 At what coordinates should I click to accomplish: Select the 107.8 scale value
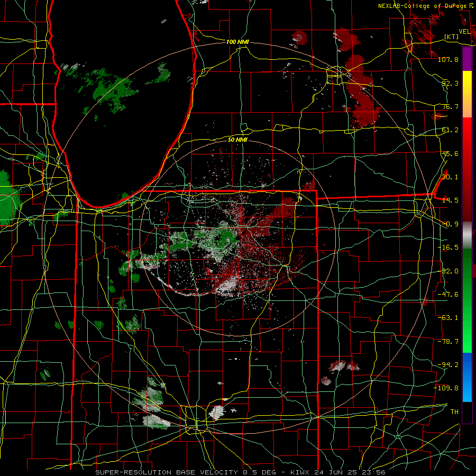[x=448, y=59]
